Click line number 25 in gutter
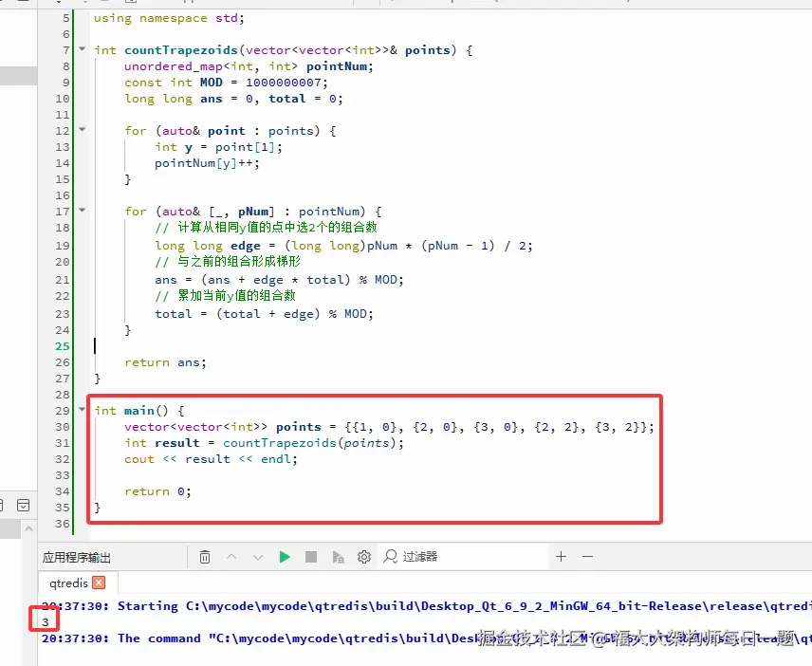 (63, 346)
